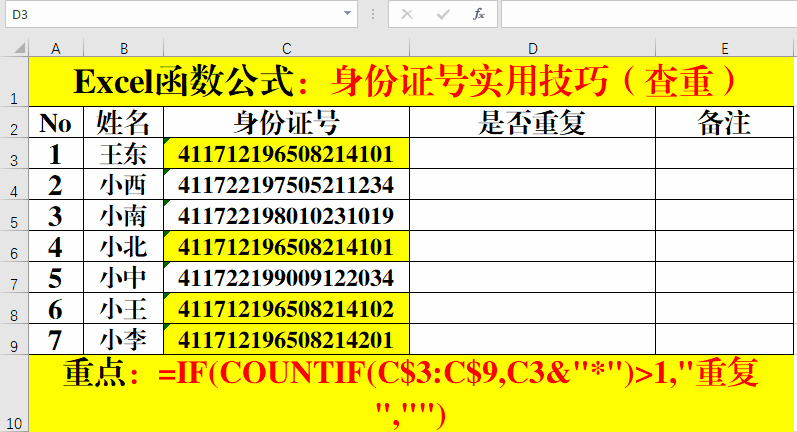Image resolution: width=797 pixels, height=432 pixels.
Task: Select the '备注' cell for 小王
Action: [724, 308]
